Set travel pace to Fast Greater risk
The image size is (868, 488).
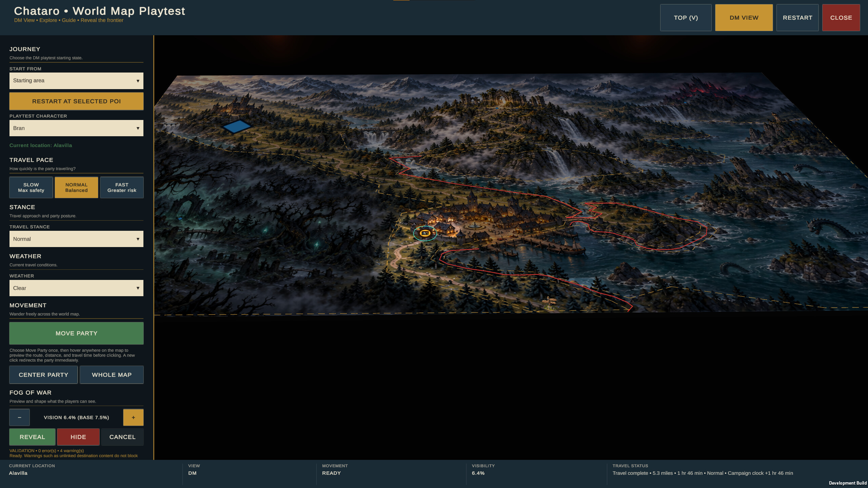[x=122, y=187]
